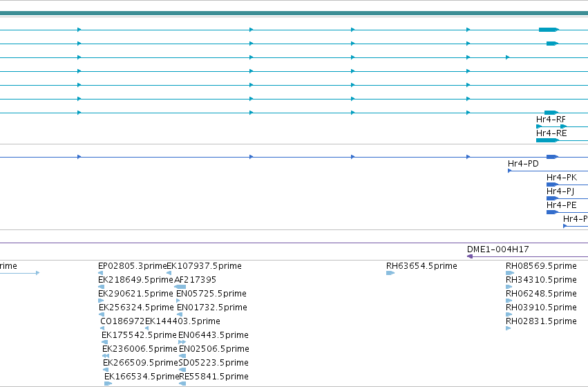This screenshot has height=387, width=588.
Task: Select the RE55841.5prime label
Action: (x=214, y=377)
